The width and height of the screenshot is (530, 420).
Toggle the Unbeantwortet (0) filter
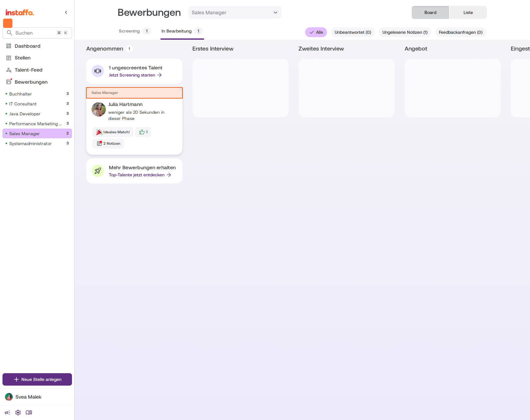[353, 32]
